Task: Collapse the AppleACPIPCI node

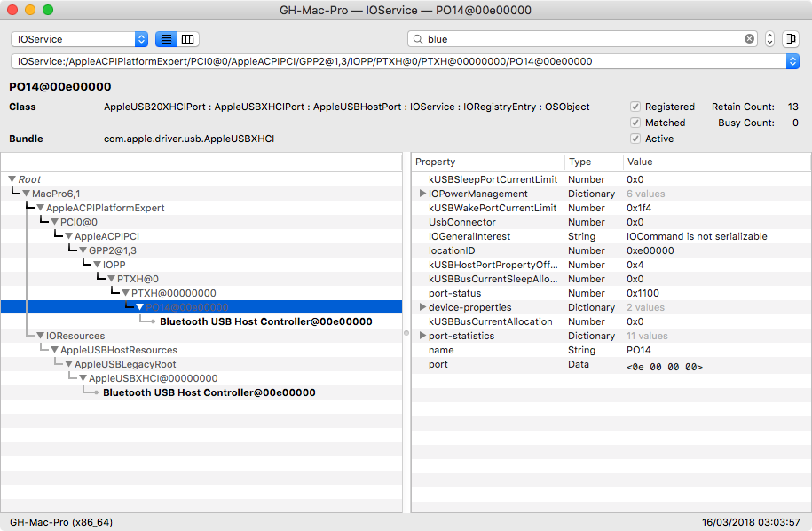Action: 69,236
